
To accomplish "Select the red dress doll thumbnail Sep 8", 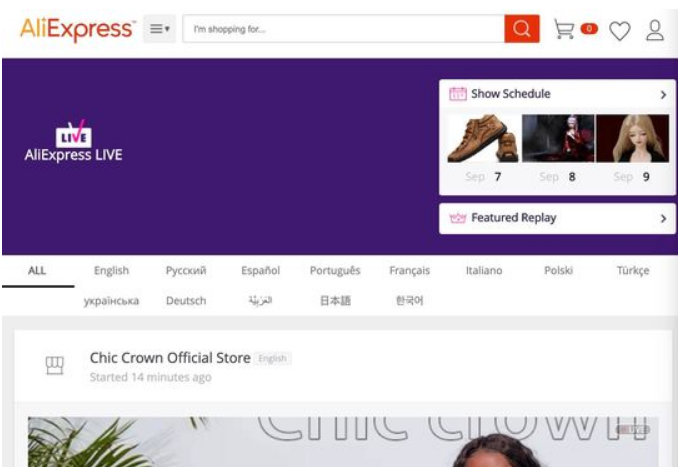I will pyautogui.click(x=558, y=138).
